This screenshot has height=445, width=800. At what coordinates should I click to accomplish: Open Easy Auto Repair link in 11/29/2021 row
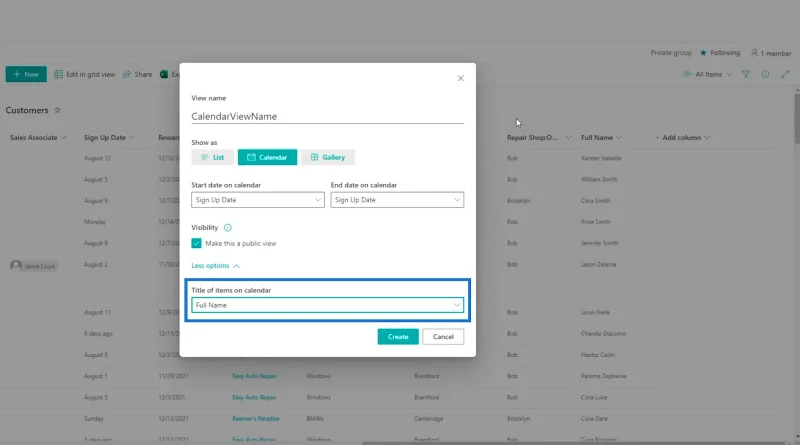(254, 376)
